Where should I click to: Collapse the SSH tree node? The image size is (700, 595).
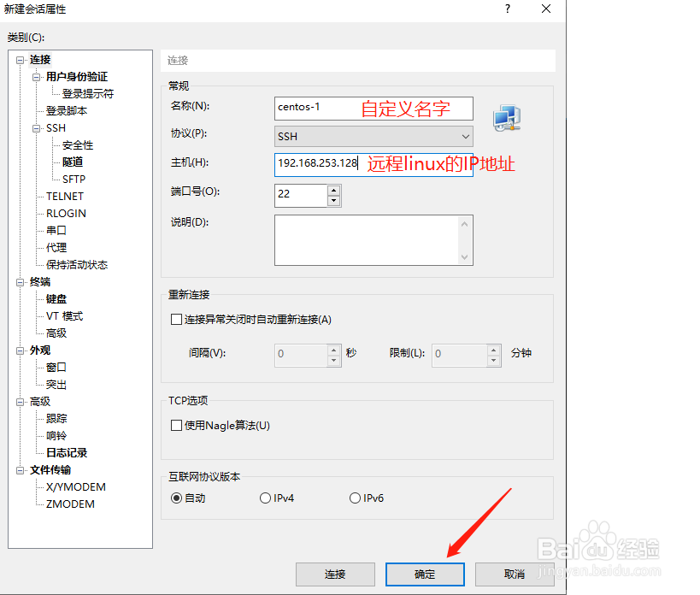36,128
